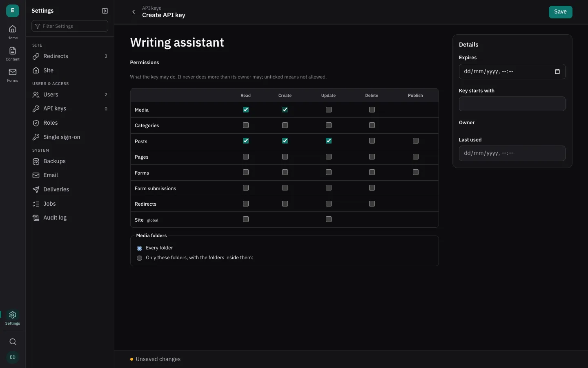588x368 pixels.
Task: Go back using the arrow icon
Action: [x=134, y=12]
